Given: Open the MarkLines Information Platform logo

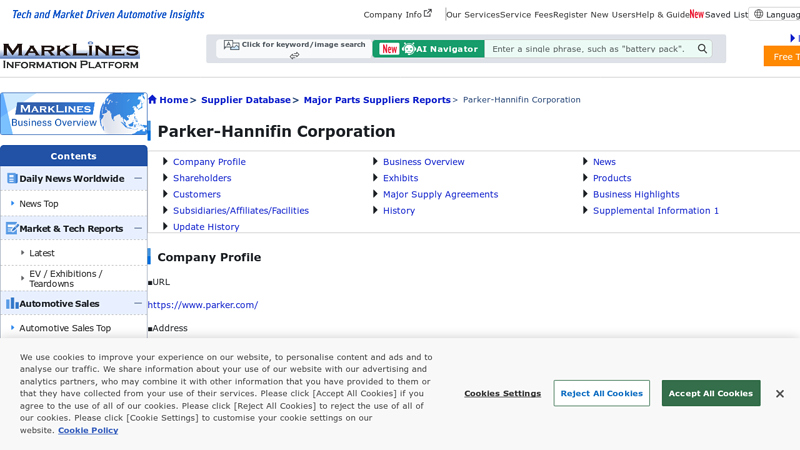Looking at the screenshot, I should click(70, 55).
